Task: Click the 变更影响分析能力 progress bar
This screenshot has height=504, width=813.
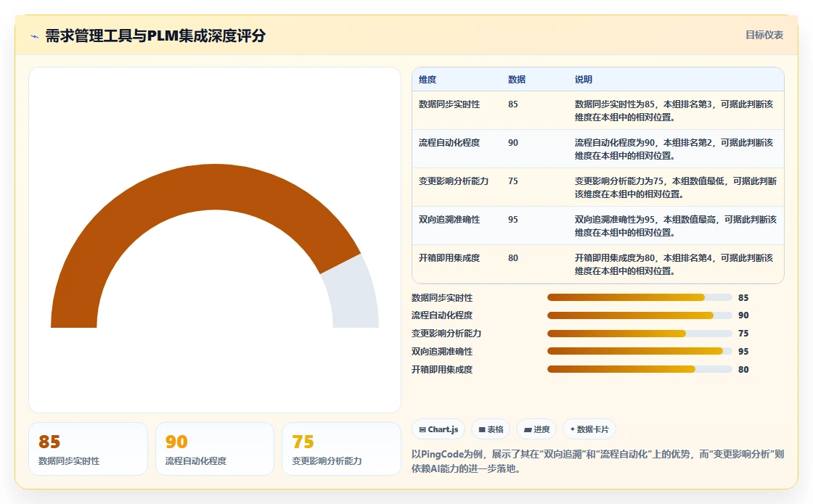Action: click(x=640, y=334)
